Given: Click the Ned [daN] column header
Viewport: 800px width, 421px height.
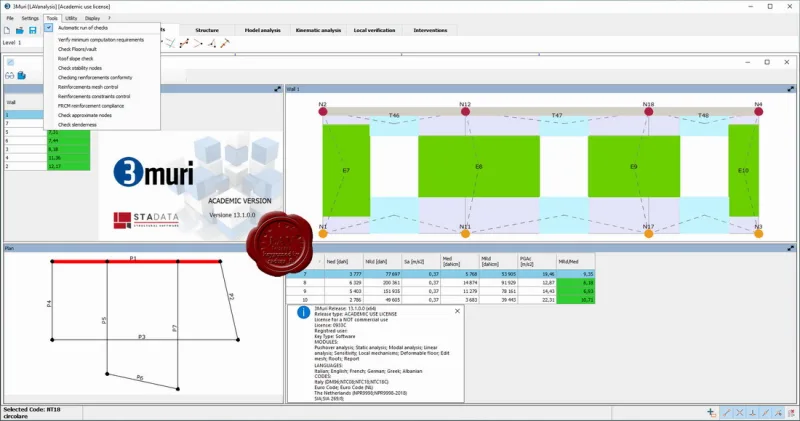Looking at the screenshot, I should click(x=344, y=261).
